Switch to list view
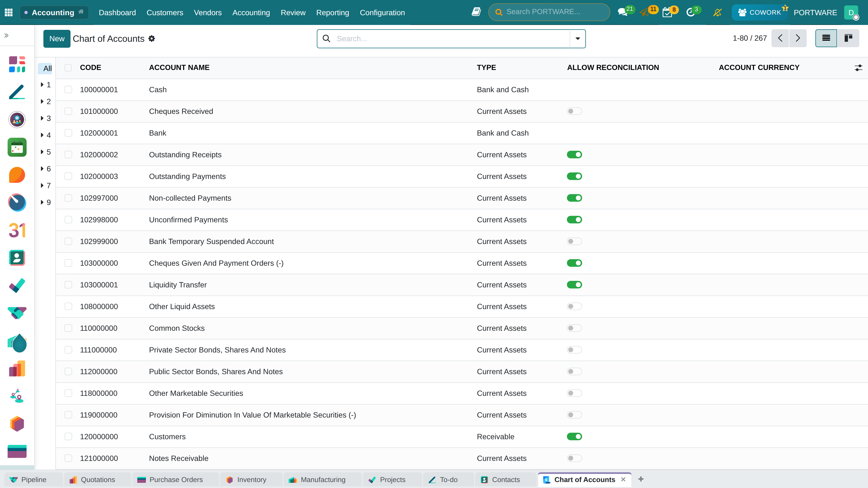Image resolution: width=868 pixels, height=488 pixels. (x=826, y=38)
